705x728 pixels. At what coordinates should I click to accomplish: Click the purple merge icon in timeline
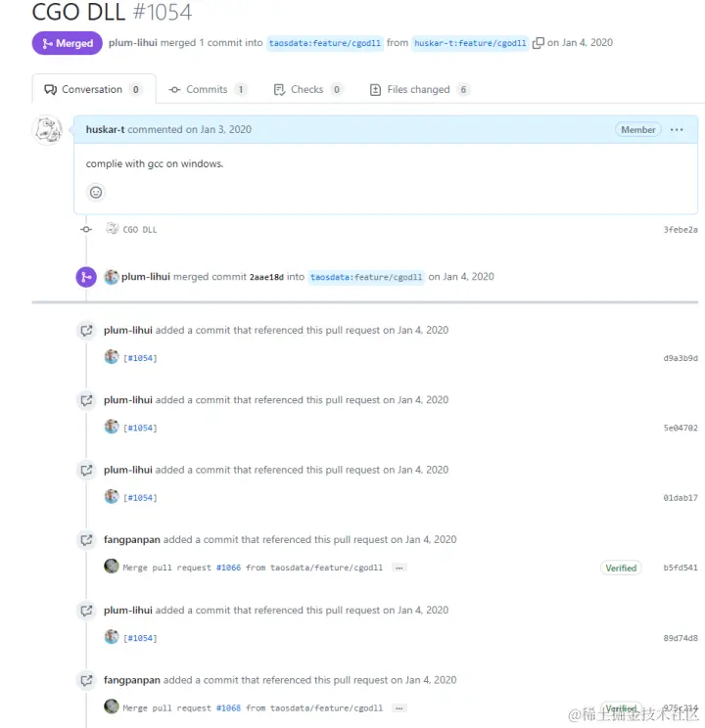86,277
